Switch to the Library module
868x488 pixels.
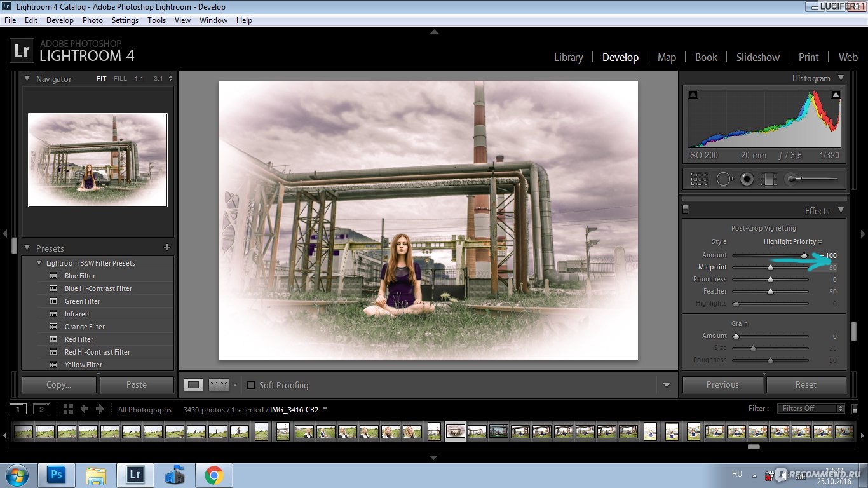pyautogui.click(x=568, y=57)
